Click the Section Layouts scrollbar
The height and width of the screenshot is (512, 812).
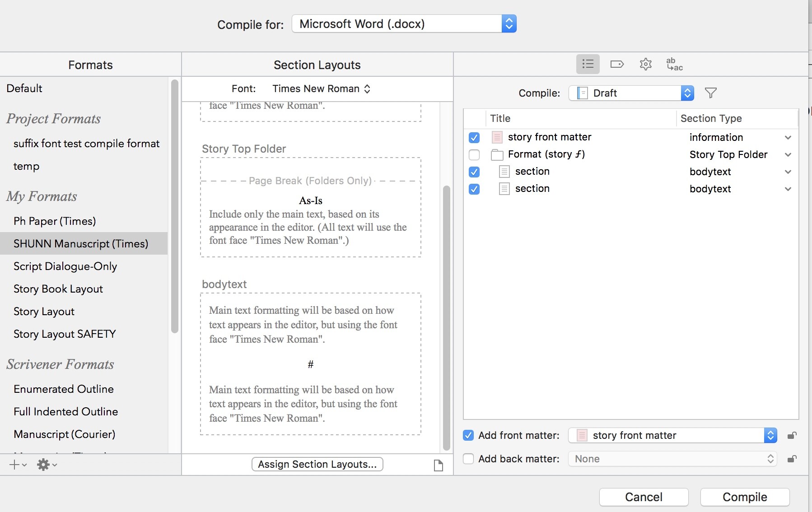(x=446, y=318)
